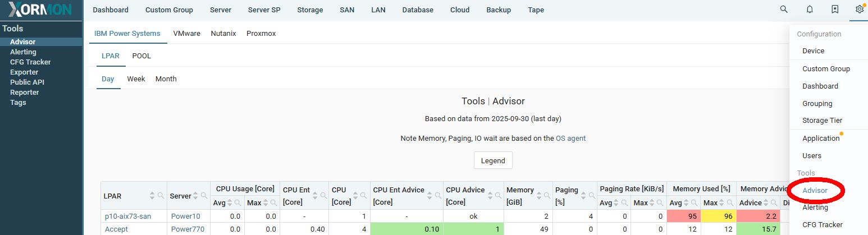
Task: Click the Legend button
Action: coord(493,160)
